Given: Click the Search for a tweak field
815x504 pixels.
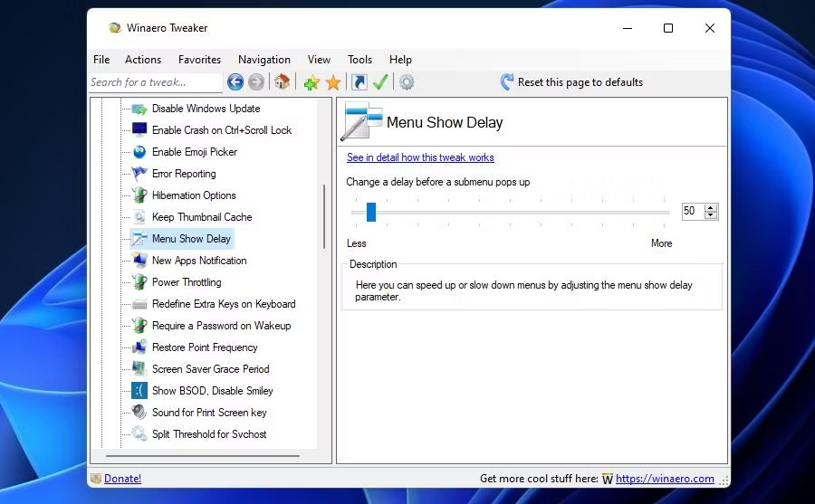Looking at the screenshot, I should (156, 82).
